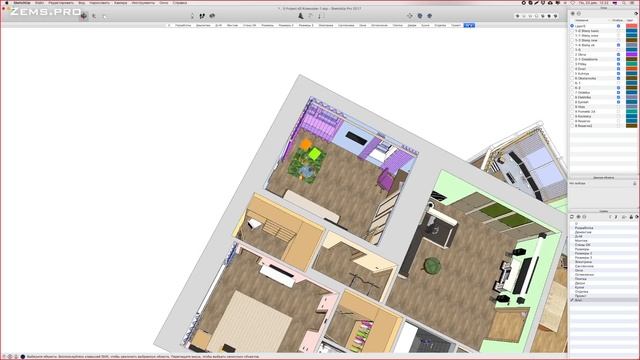Select the Look Around eye tool
The height and width of the screenshot is (360, 640).
click(212, 16)
